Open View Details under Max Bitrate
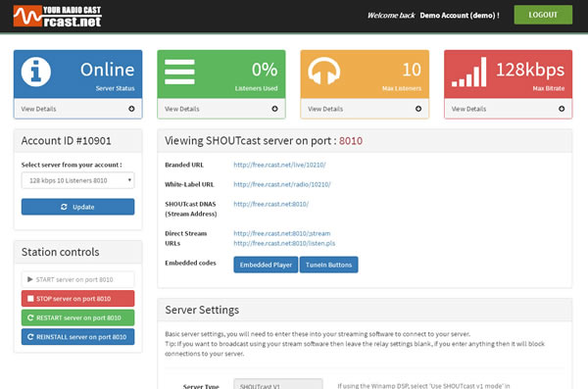The width and height of the screenshot is (588, 389). coord(508,109)
